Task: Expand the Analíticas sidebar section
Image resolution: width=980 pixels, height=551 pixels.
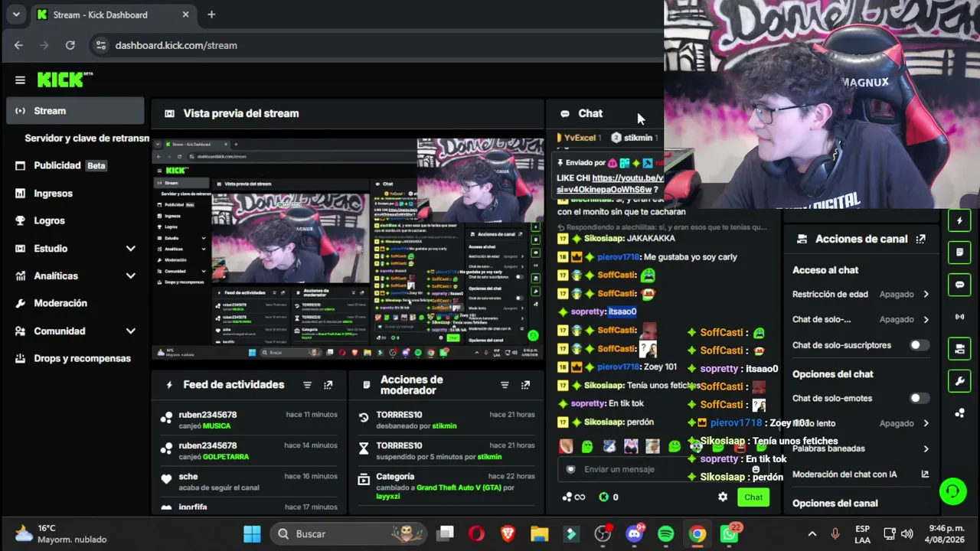Action: click(130, 275)
